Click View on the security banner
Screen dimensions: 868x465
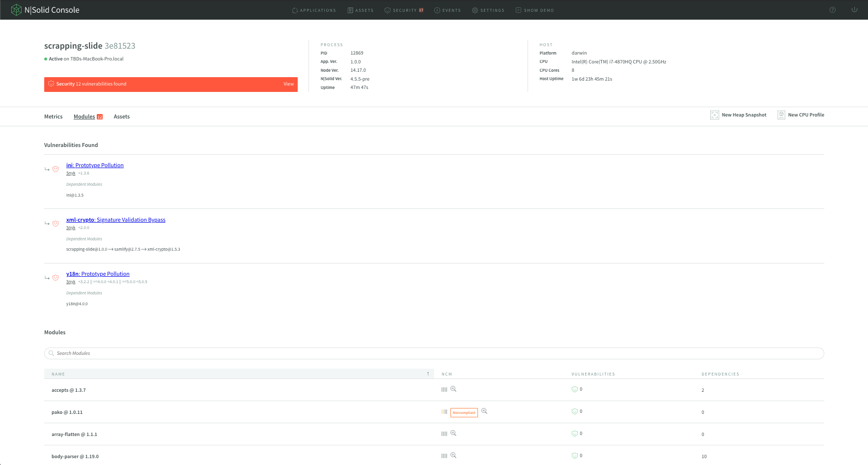(288, 84)
